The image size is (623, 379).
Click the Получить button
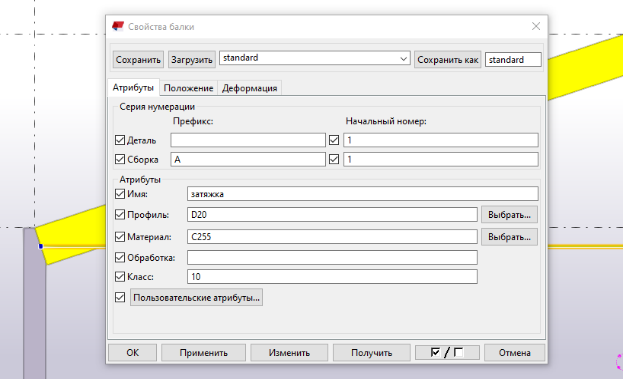(x=371, y=353)
